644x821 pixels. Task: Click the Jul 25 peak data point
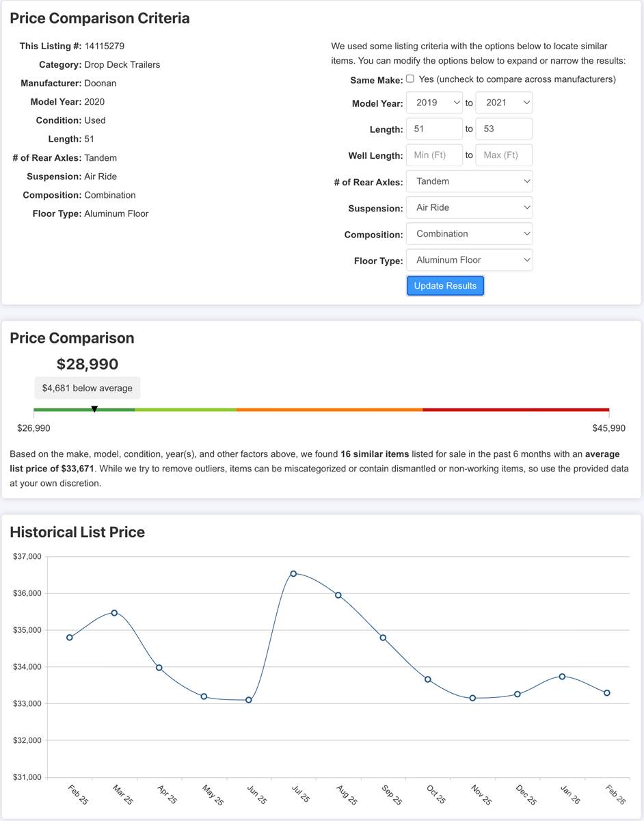[x=293, y=573]
